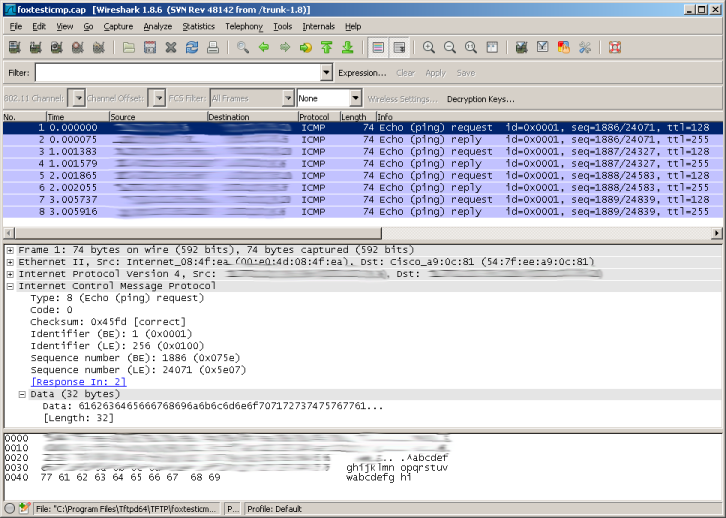Select packet 7 at time 3.005737
This screenshot has width=726, height=518.
pyautogui.click(x=363, y=200)
